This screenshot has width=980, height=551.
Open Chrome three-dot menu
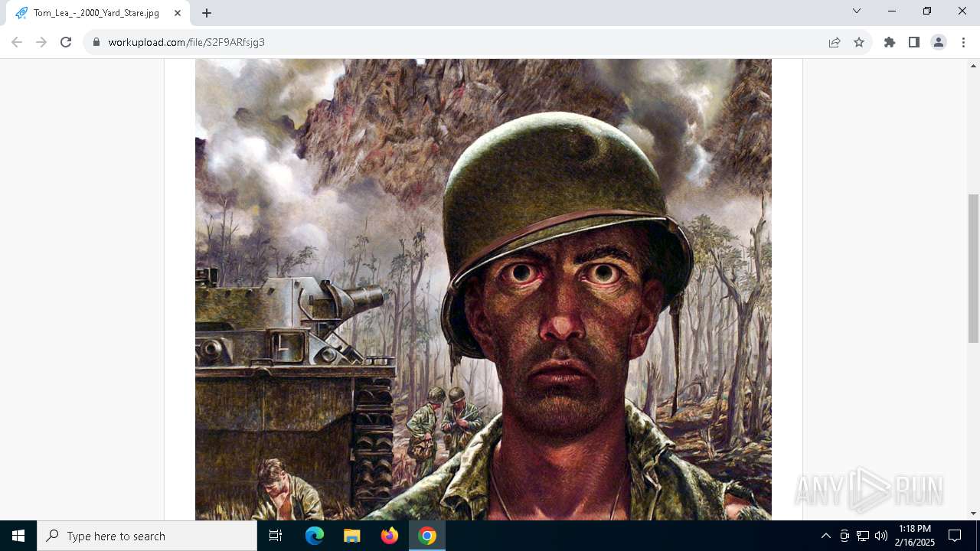tap(963, 42)
